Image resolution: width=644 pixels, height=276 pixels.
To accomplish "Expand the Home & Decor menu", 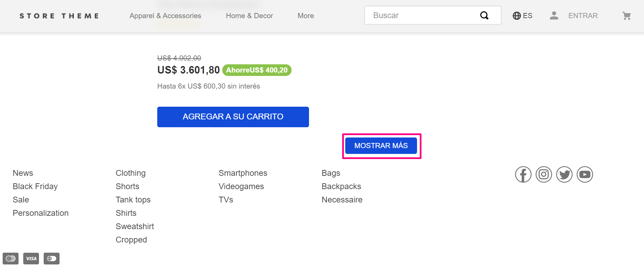I will 249,16.
